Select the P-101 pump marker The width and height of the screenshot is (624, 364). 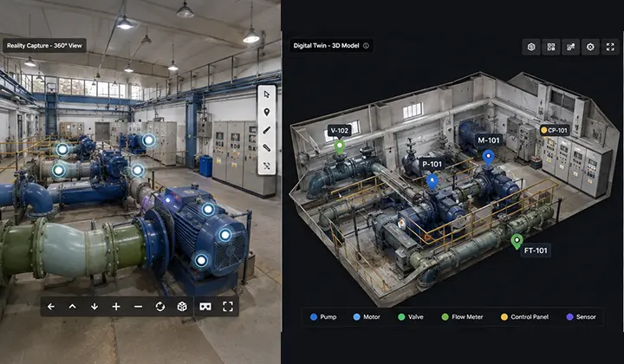[x=432, y=181]
